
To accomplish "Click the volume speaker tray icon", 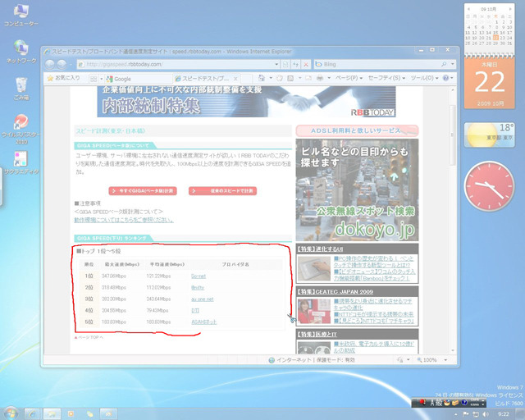I will click(x=485, y=414).
